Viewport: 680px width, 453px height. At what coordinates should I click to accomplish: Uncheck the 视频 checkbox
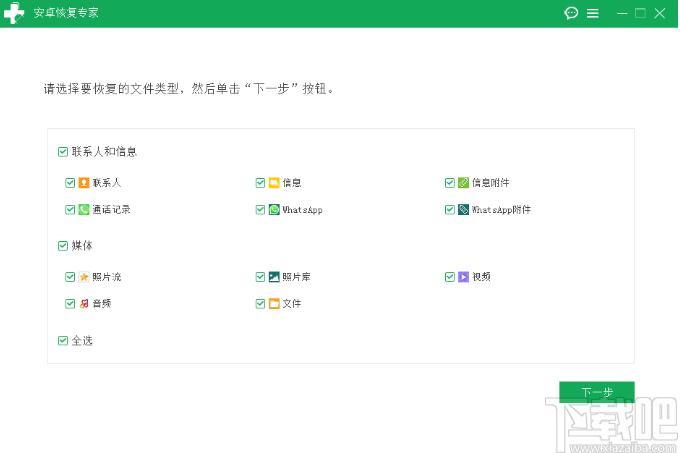click(x=450, y=277)
